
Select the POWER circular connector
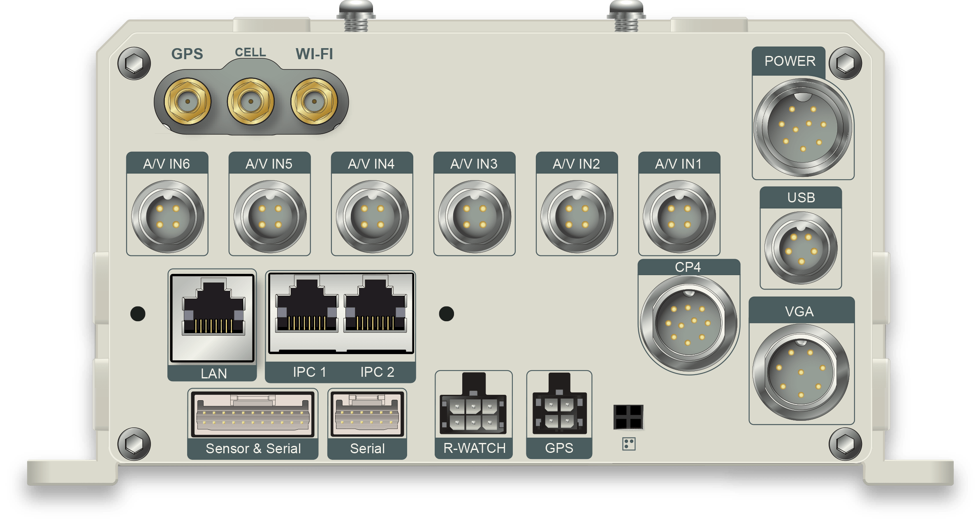(x=803, y=128)
